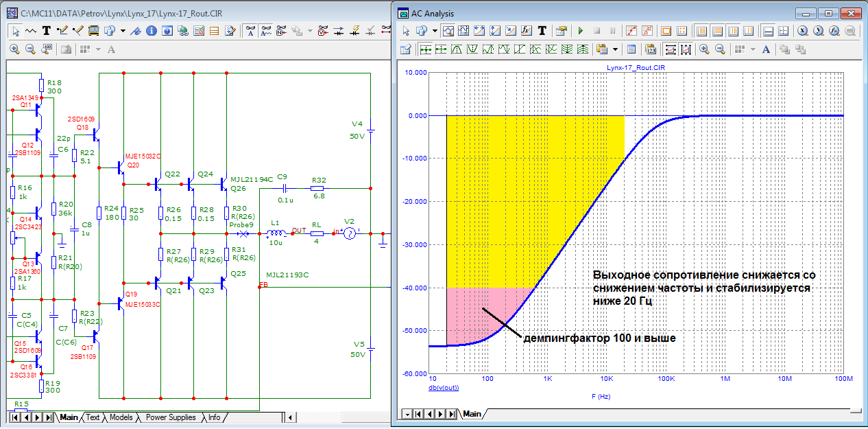Expand dropdown arrow beside AC Analysis windows icon

[x=434, y=31]
